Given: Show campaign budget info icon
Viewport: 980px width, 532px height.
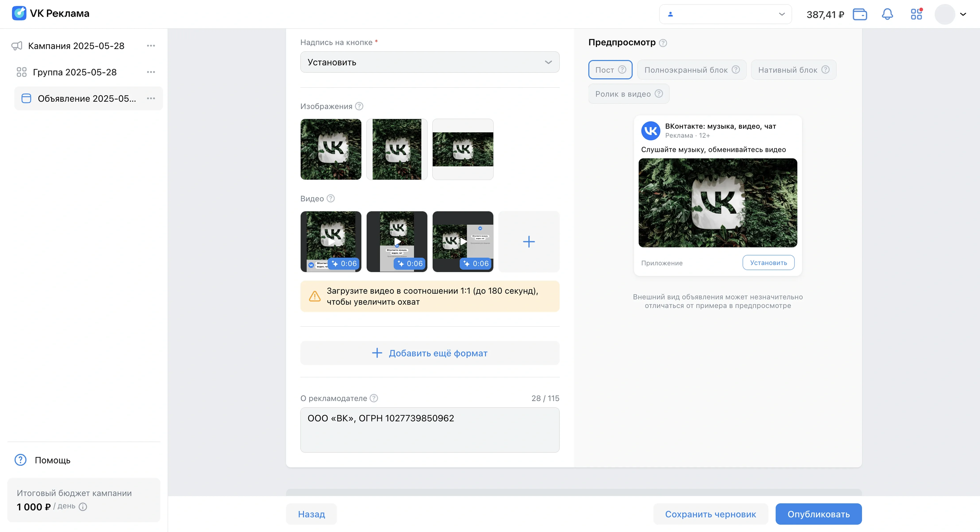Looking at the screenshot, I should click(82, 506).
